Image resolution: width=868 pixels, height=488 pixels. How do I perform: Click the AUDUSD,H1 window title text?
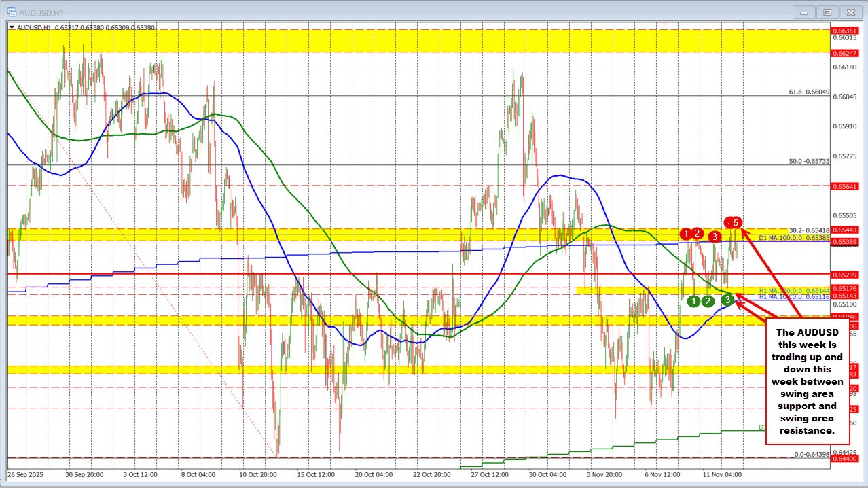click(x=42, y=12)
